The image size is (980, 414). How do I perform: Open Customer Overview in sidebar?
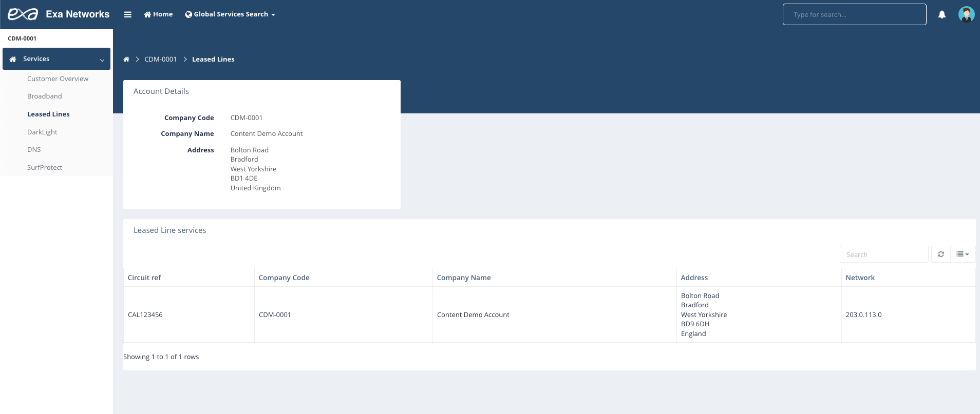click(x=58, y=79)
